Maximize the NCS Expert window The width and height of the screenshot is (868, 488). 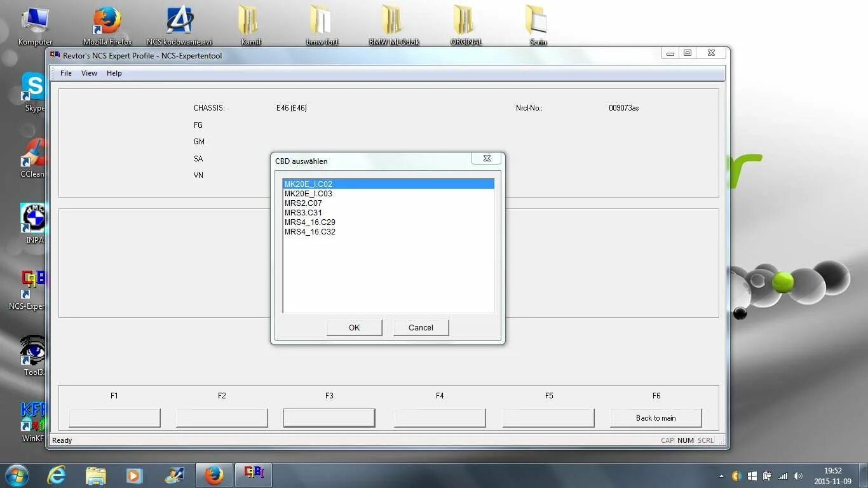tap(688, 53)
